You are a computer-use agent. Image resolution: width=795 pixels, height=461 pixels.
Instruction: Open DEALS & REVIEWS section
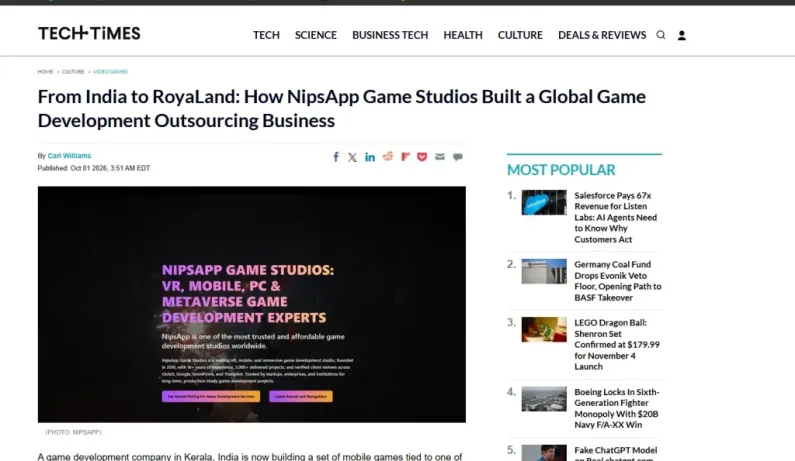click(602, 35)
